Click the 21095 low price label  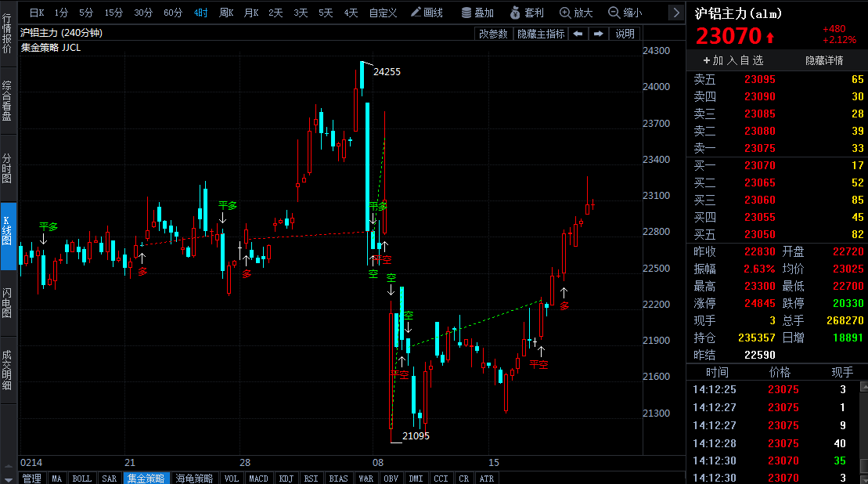(x=416, y=435)
